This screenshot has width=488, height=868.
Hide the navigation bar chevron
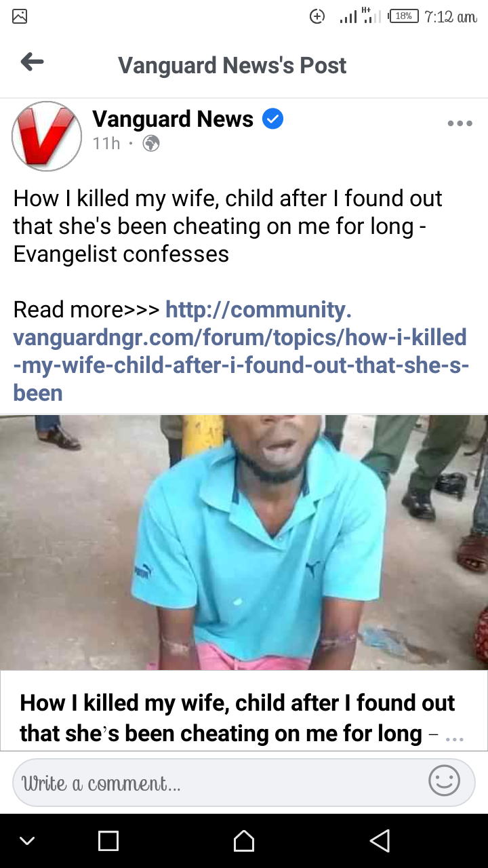click(27, 842)
